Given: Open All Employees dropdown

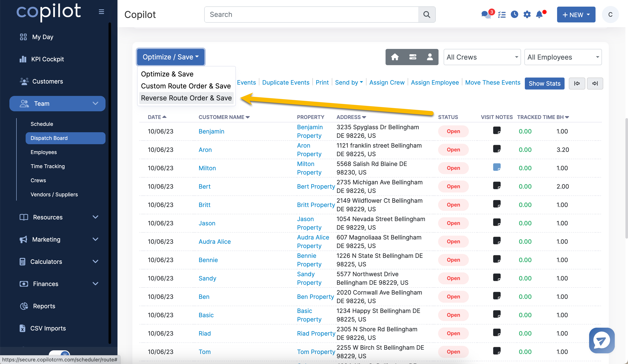Looking at the screenshot, I should (563, 57).
